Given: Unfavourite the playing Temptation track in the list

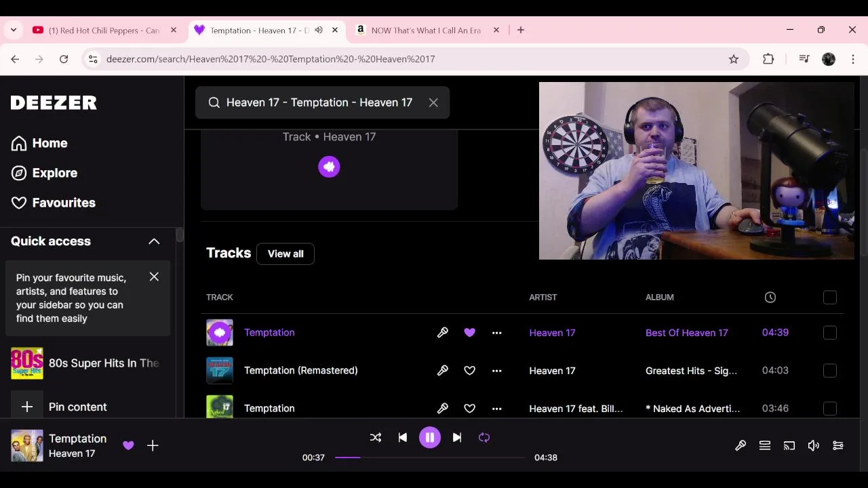Looking at the screenshot, I should click(x=470, y=333).
